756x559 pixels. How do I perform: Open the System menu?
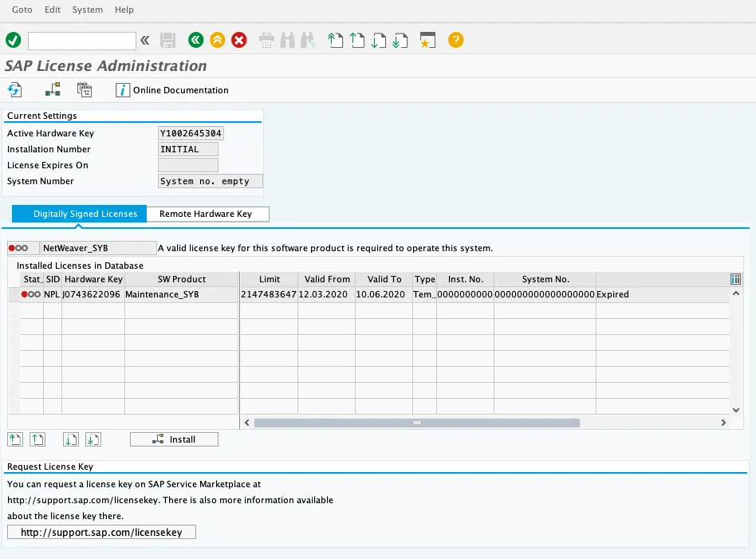click(x=87, y=10)
